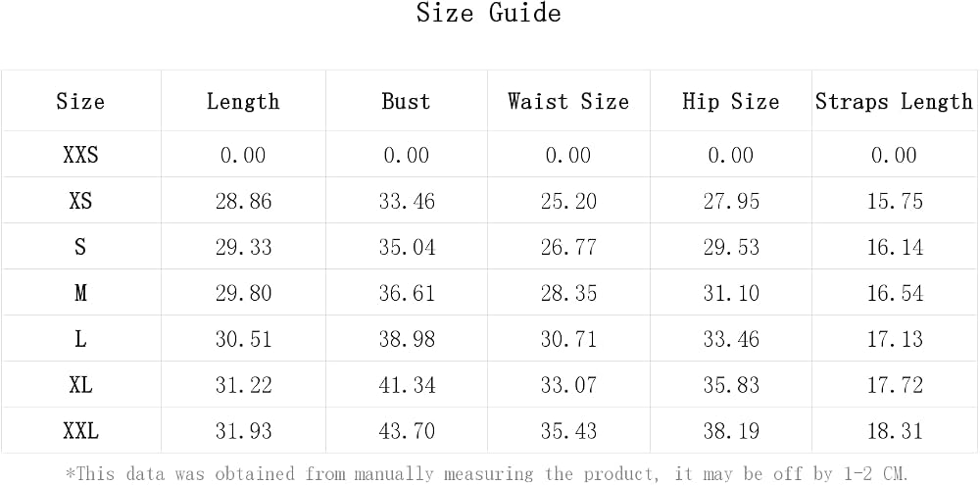The width and height of the screenshot is (980, 485).
Task: Click the XL row label
Action: (x=80, y=384)
